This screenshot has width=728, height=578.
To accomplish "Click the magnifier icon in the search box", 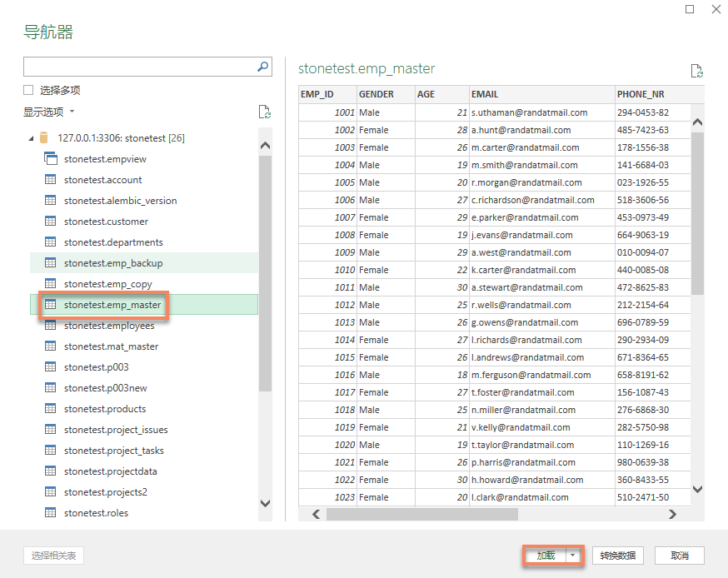I will [x=262, y=66].
